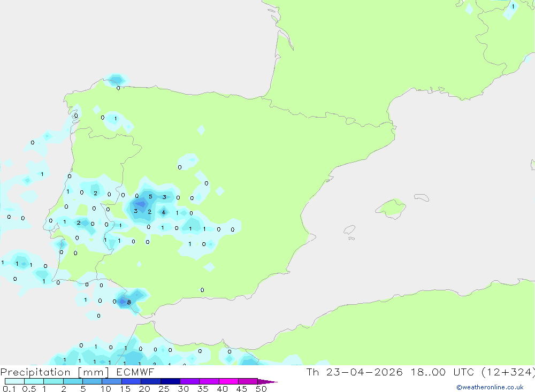Click the "8" precipitation value in southern Spain
535x392 pixels.
pos(129,302)
